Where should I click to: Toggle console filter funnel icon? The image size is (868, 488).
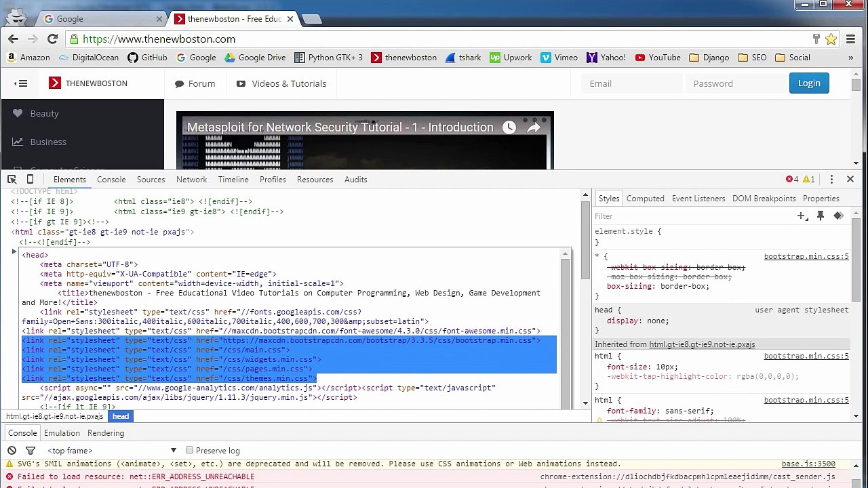(31, 451)
